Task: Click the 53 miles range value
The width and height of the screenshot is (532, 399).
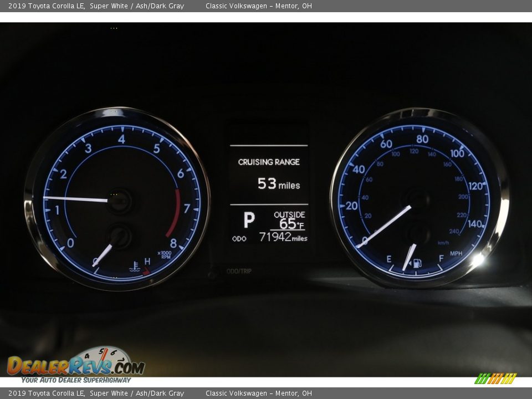Action: (278, 184)
